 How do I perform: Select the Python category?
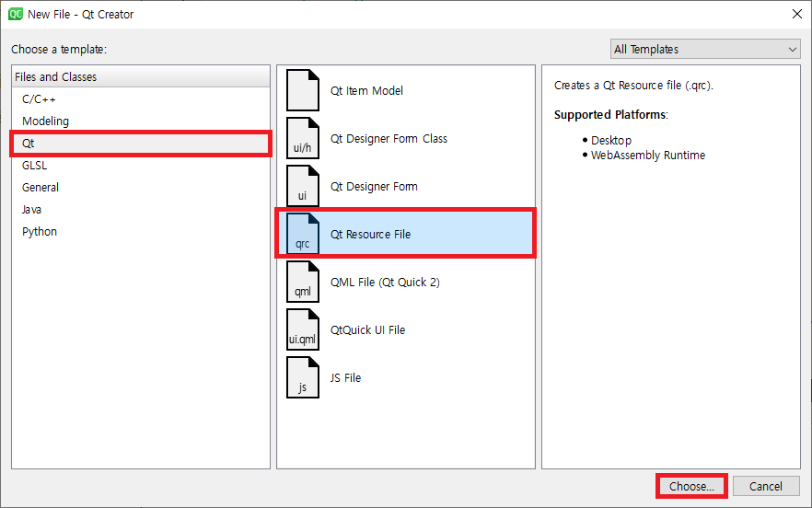click(x=141, y=232)
